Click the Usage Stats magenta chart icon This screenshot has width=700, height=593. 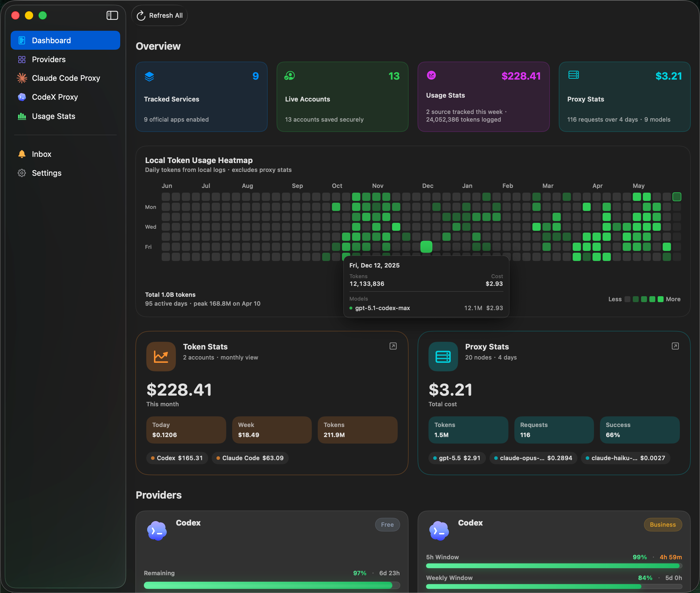point(431,75)
